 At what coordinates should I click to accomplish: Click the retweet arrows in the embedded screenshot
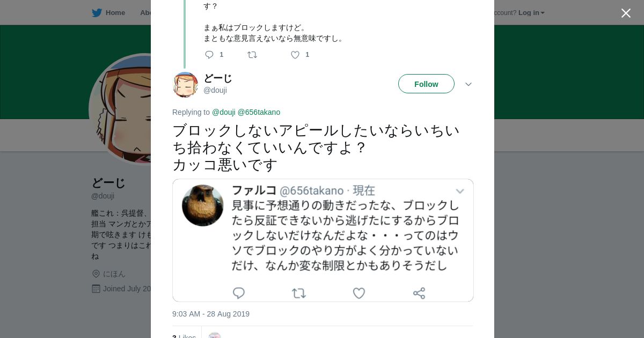pyautogui.click(x=299, y=293)
